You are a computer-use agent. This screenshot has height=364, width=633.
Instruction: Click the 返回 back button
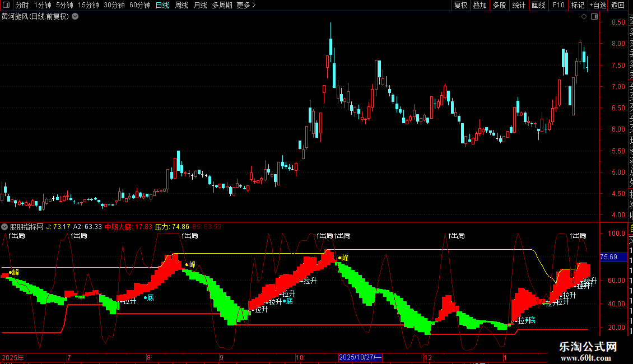pyautogui.click(x=618, y=5)
